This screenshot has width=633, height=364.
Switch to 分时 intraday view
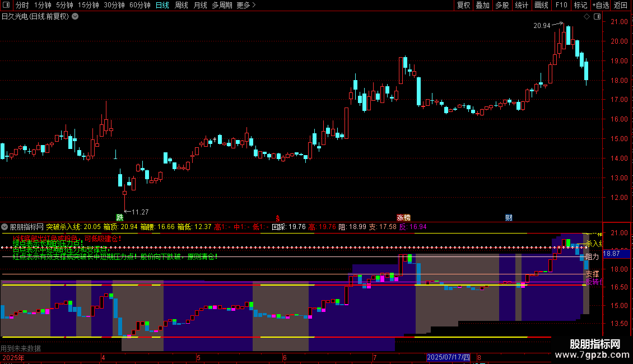pyautogui.click(x=22, y=5)
